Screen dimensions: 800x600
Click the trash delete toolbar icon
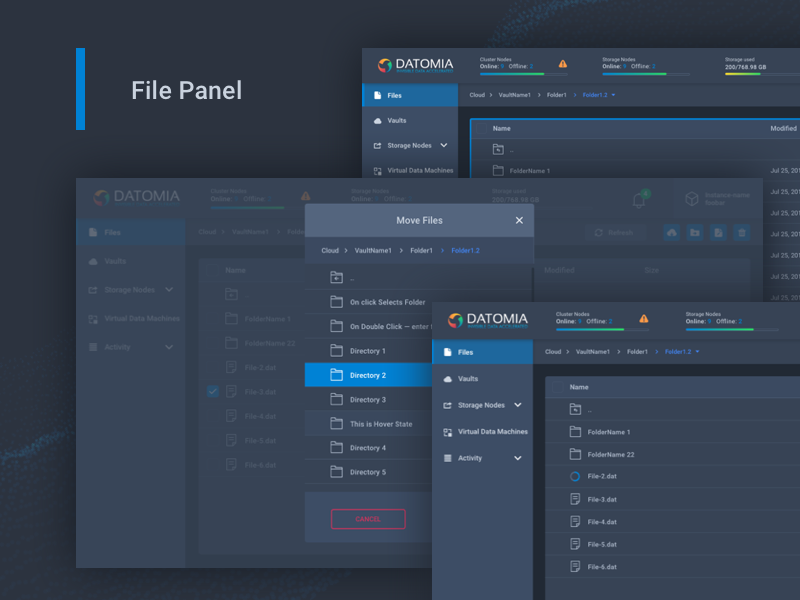click(742, 233)
